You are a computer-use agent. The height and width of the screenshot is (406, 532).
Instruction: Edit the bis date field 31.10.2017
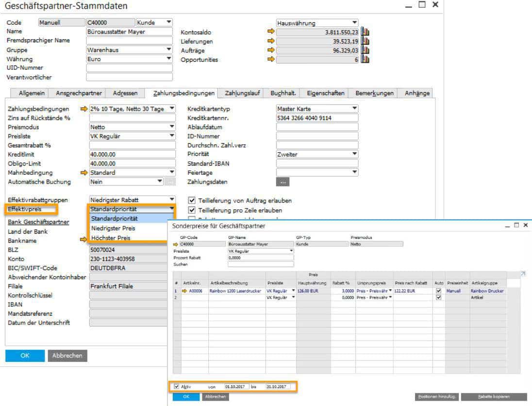click(278, 387)
